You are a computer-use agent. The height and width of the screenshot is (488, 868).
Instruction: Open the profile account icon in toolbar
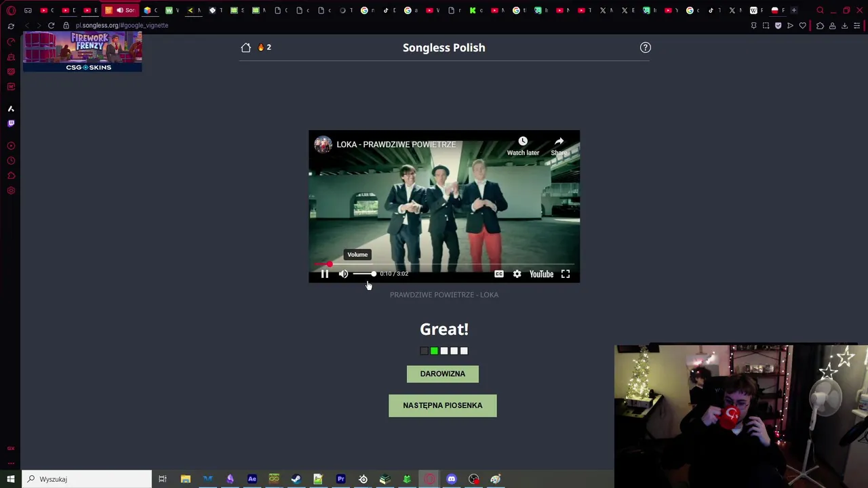click(832, 26)
